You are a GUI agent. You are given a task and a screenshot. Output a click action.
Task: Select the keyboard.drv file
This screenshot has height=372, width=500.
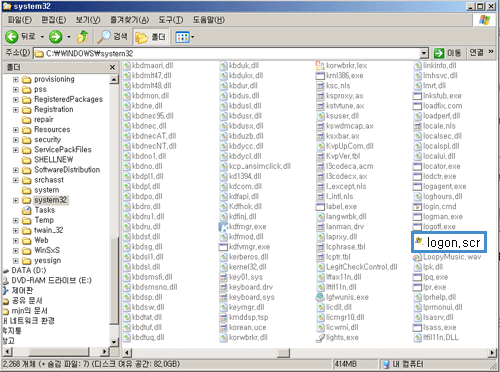pyautogui.click(x=251, y=287)
